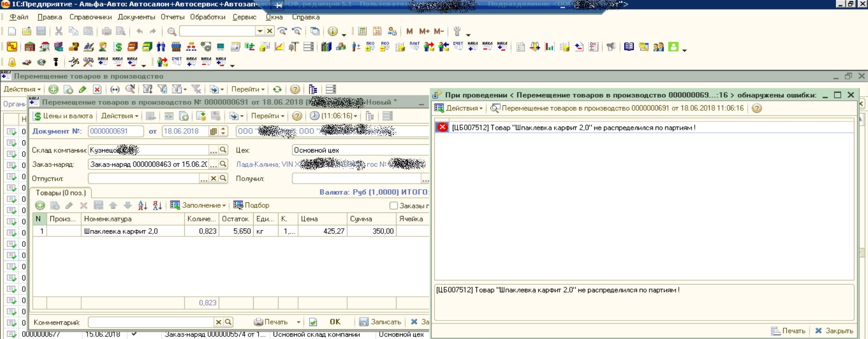The image size is (868, 339).
Task: Click the green dollar sign icon in toolbar
Action: [118, 47]
